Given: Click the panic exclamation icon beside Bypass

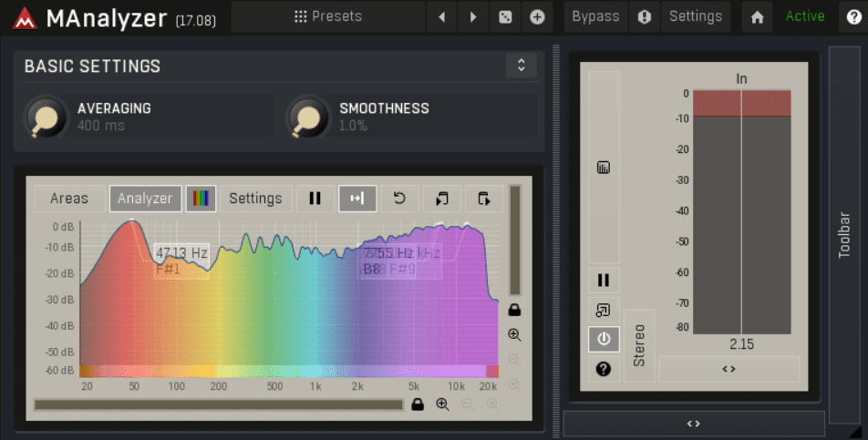Looking at the screenshot, I should tap(645, 17).
